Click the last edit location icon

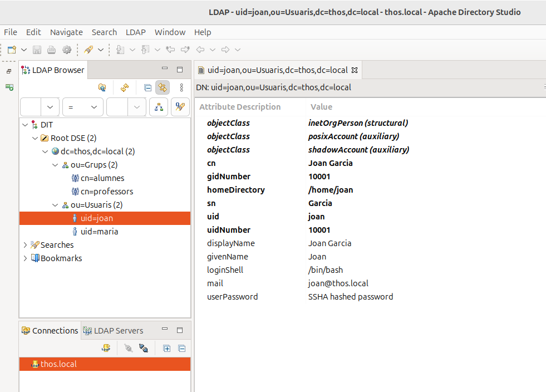tap(170, 50)
